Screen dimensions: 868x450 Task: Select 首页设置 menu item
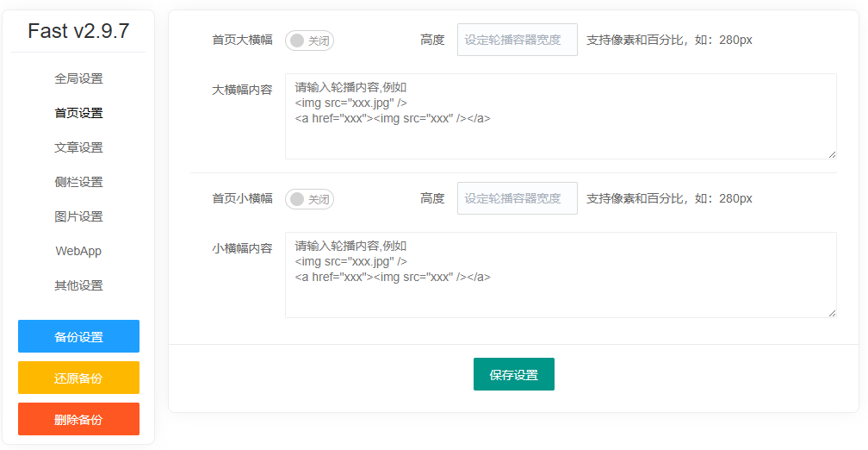coord(78,113)
